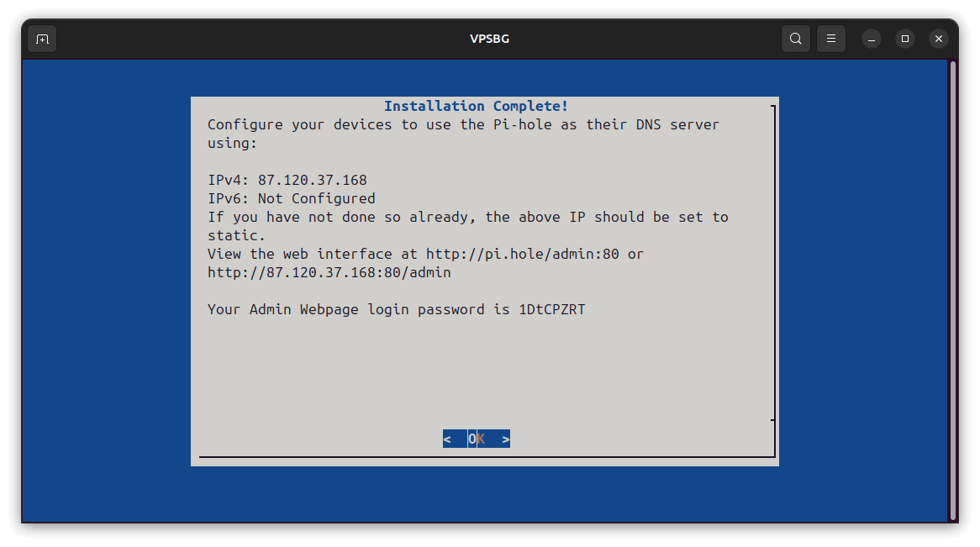Viewport: 980px width, 547px height.
Task: Click the 'IPv6: Not Configured' line
Action: [x=292, y=199]
